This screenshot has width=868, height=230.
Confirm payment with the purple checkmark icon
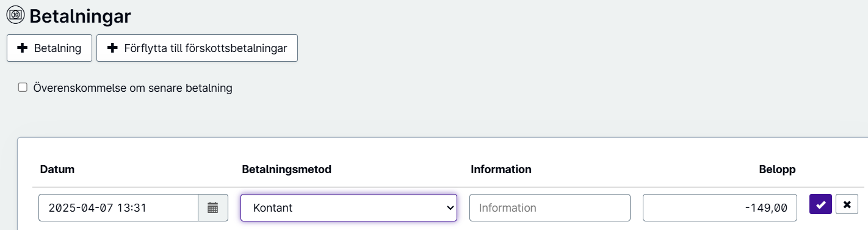(x=820, y=204)
